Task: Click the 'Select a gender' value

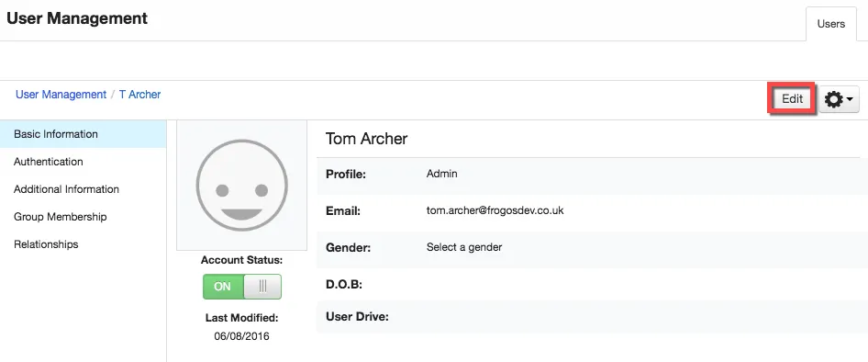Action: (464, 247)
